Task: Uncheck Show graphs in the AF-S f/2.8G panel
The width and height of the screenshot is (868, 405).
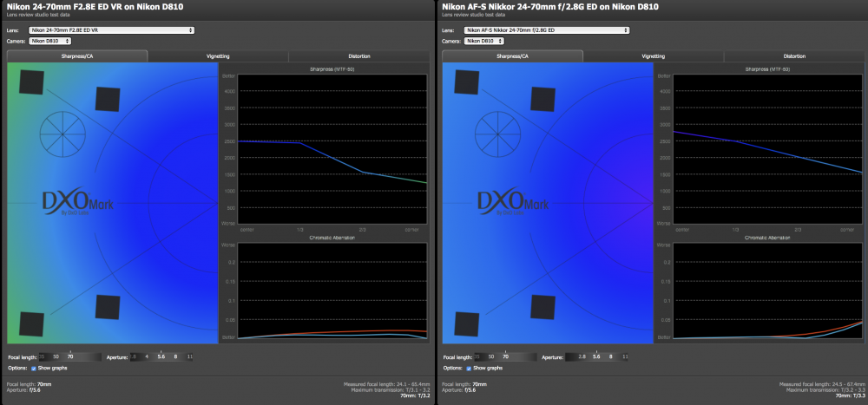Action: pos(469,368)
